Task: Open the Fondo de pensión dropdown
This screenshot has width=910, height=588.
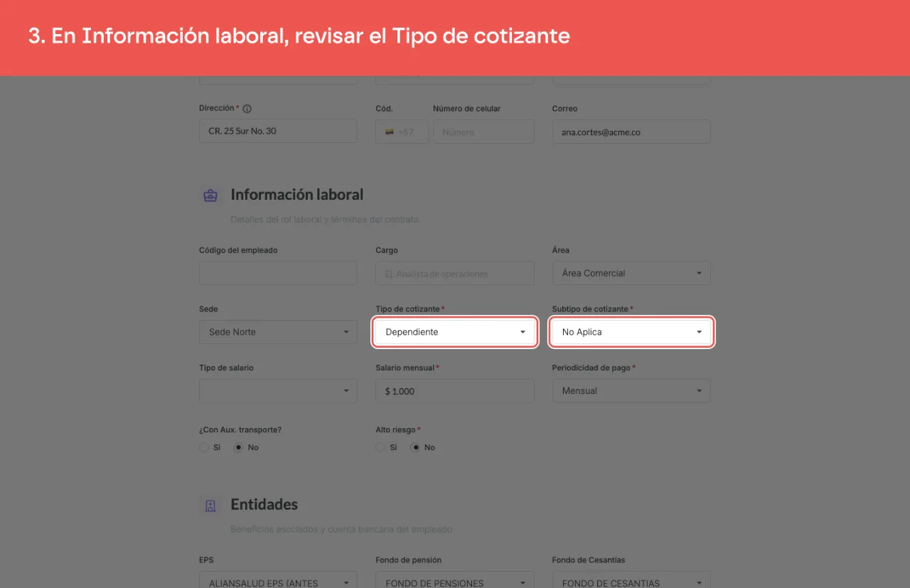Action: point(455,579)
